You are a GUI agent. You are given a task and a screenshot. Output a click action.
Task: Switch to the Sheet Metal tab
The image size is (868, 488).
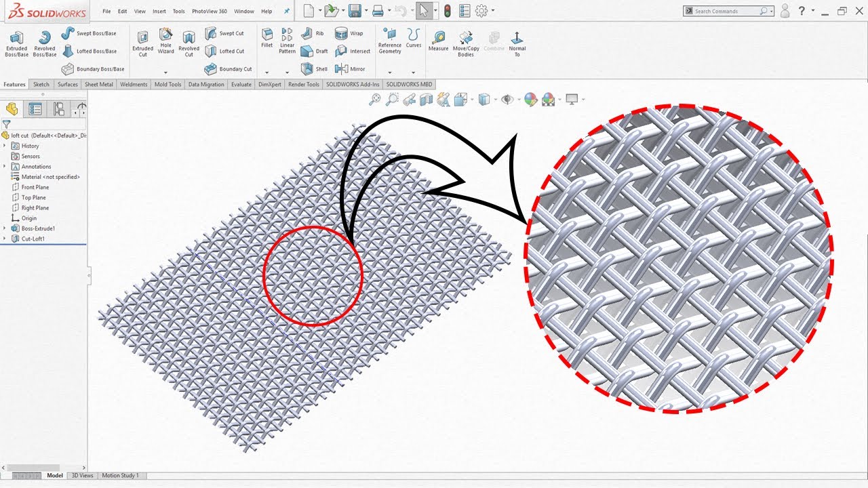(x=99, y=85)
